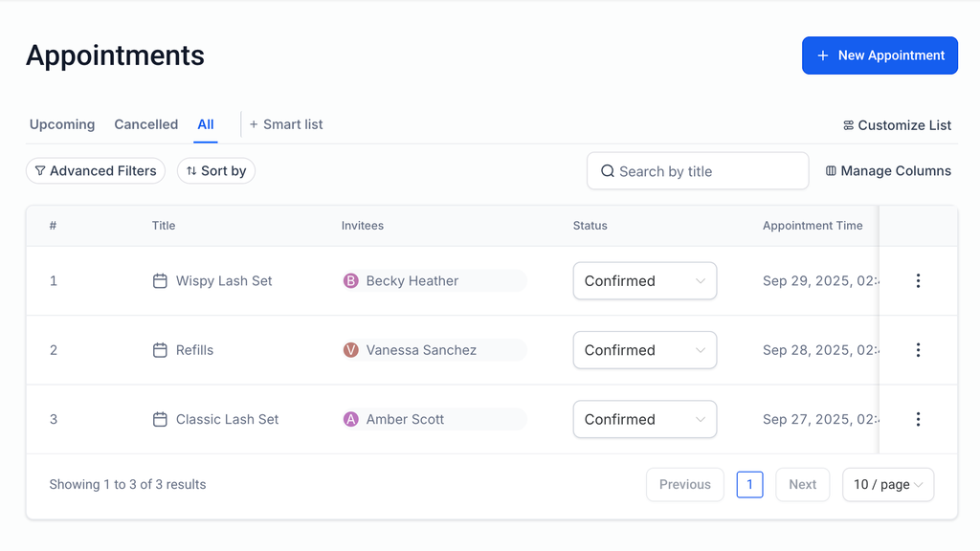Expand status dropdown for Classic Lash Set
The width and height of the screenshot is (980, 551).
click(x=644, y=419)
